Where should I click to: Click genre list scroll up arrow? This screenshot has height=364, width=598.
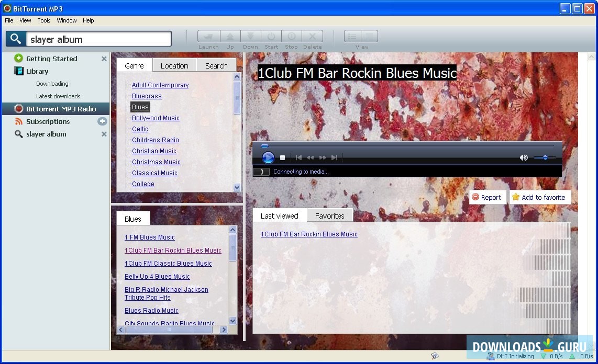pyautogui.click(x=237, y=76)
